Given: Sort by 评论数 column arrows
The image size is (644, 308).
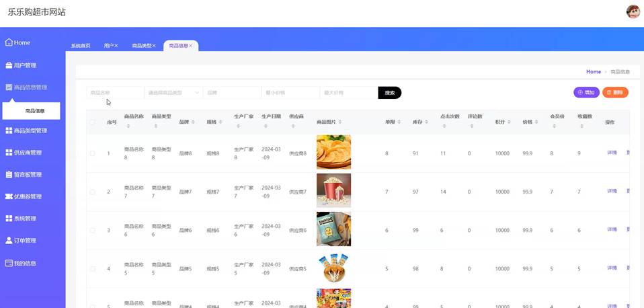Looking at the screenshot, I should click(472, 126).
